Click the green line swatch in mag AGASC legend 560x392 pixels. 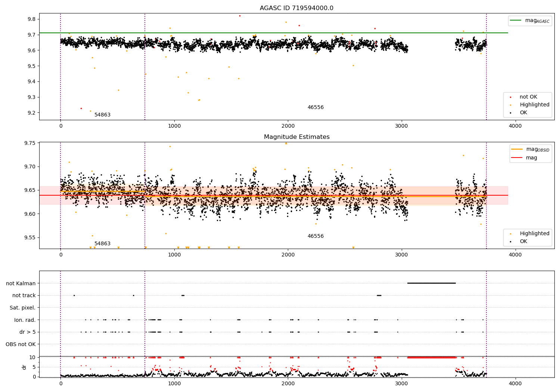click(516, 21)
